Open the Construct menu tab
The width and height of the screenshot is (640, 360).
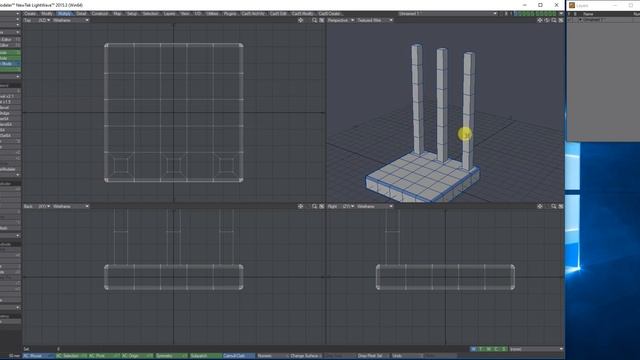99,13
